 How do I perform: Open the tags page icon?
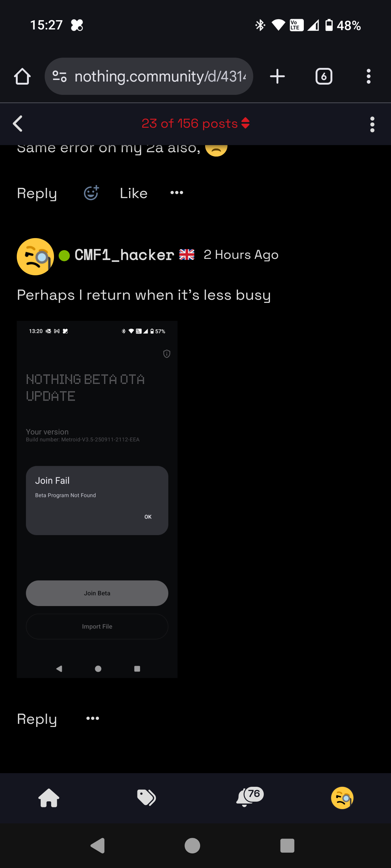click(146, 798)
